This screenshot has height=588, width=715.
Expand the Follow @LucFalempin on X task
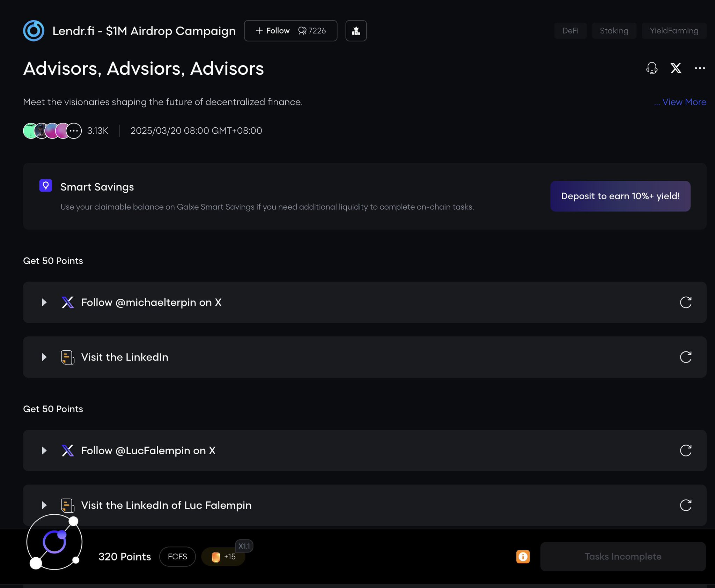click(44, 451)
